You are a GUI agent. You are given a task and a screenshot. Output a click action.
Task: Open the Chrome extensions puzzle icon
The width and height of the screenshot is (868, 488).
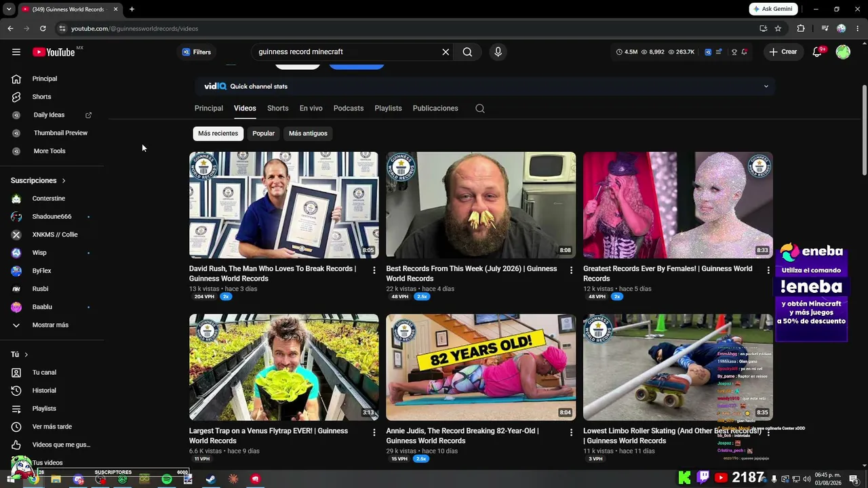[801, 28]
